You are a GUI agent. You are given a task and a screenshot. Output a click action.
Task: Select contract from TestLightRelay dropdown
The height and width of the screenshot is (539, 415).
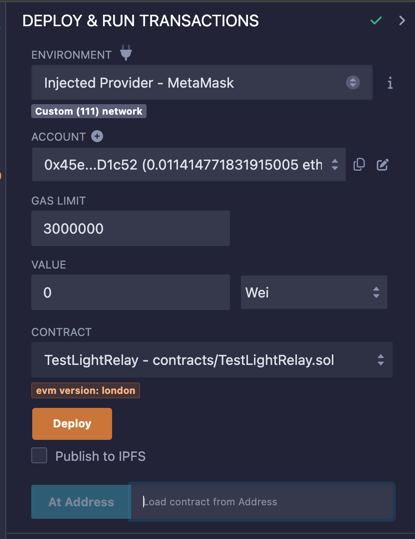coord(212,360)
